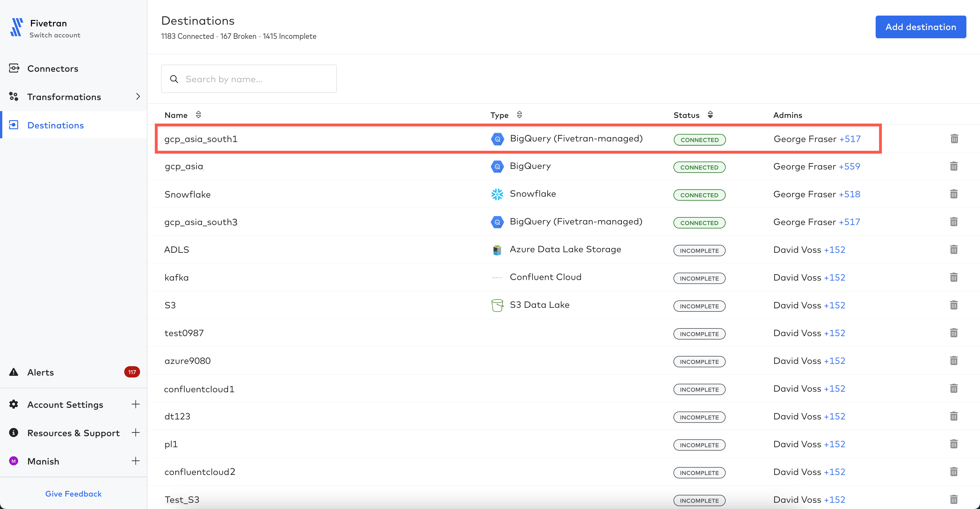Viewport: 980px width, 509px height.
Task: Click the Add destination button
Action: 921,27
